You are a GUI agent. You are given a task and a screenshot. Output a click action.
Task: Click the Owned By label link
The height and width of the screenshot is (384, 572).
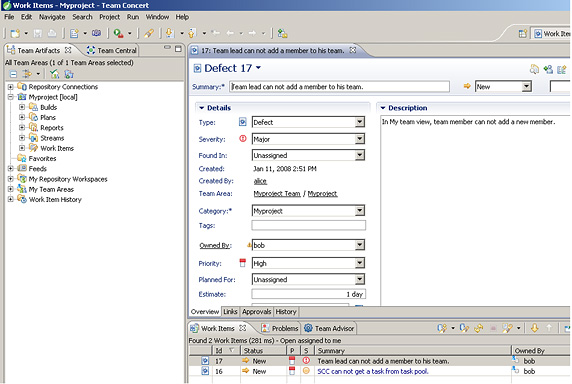coord(215,245)
